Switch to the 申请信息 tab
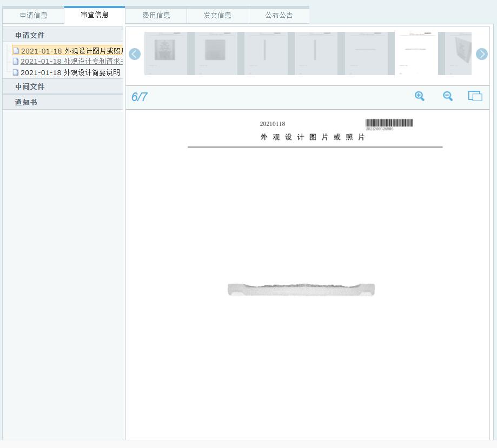Viewport: 497px width, 448px height. point(34,15)
